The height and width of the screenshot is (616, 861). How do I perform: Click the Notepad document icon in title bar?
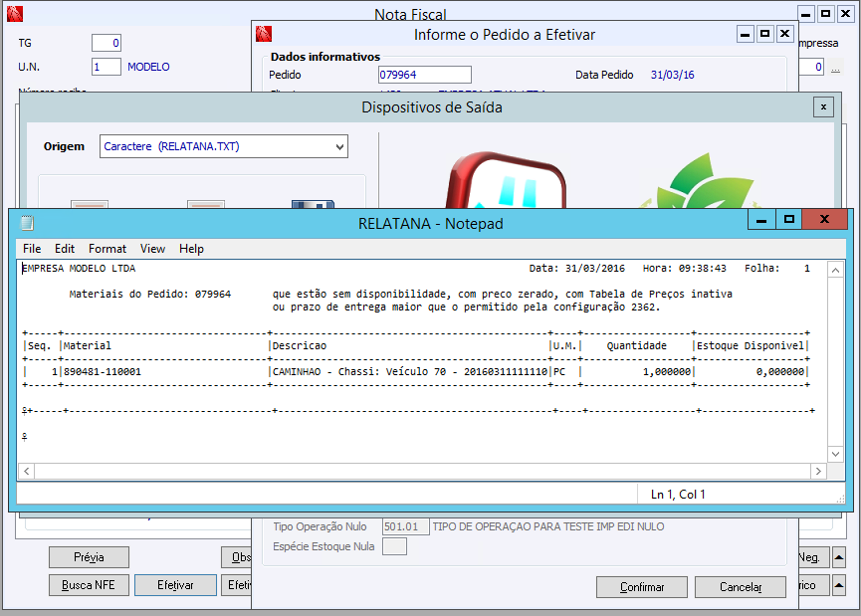click(27, 222)
